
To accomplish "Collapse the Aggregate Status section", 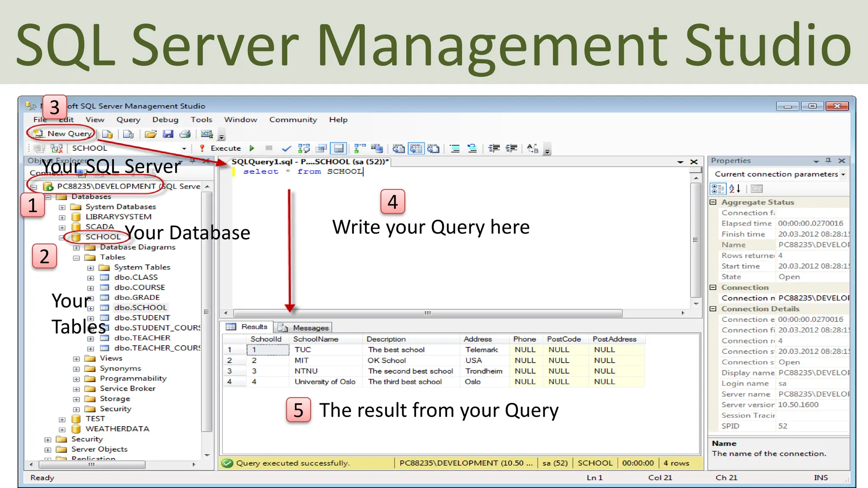I will click(713, 202).
